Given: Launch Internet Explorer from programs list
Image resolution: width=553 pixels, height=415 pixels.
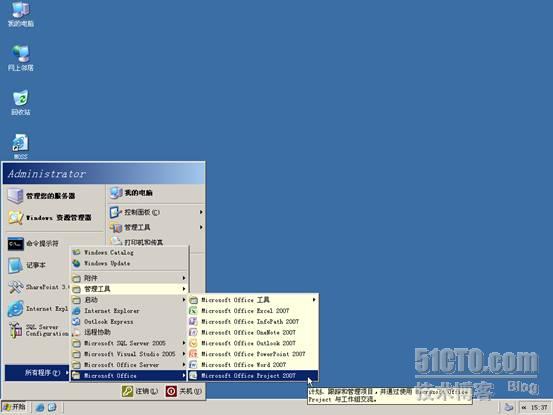Looking at the screenshot, I should [x=129, y=311].
